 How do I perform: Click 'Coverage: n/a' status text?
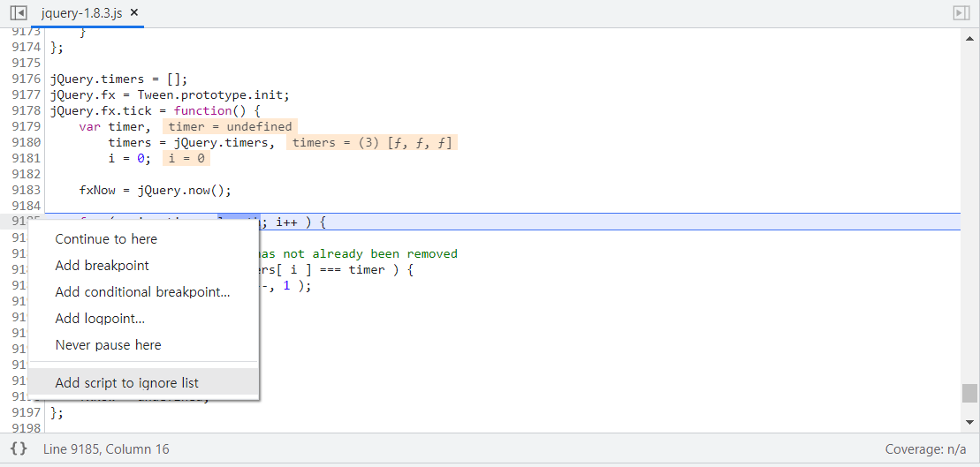point(925,448)
